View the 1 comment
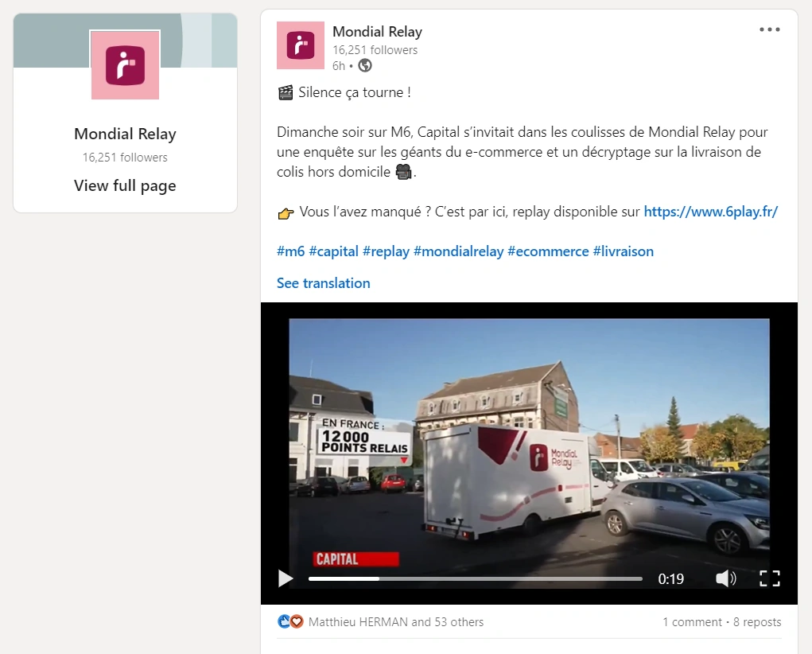812x654 pixels. 692,622
